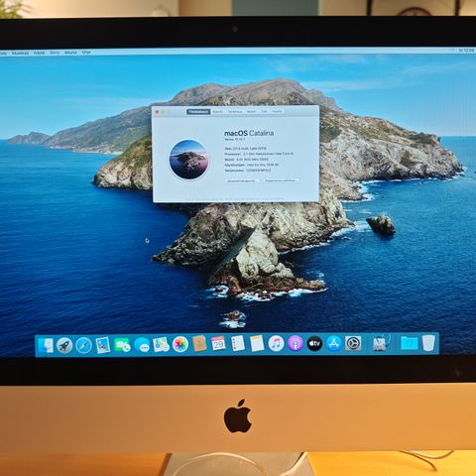Image resolution: width=476 pixels, height=476 pixels.
Task: Switch to the Tallennus tab
Action: [235, 112]
